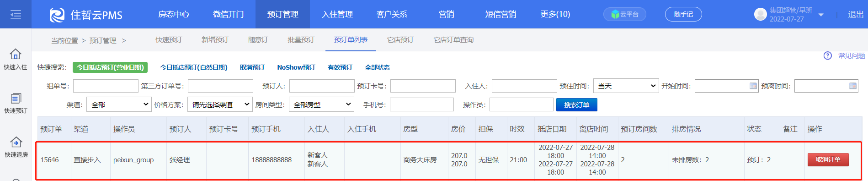
Task: Open the 快速退房 checkout icon
Action: click(16, 142)
